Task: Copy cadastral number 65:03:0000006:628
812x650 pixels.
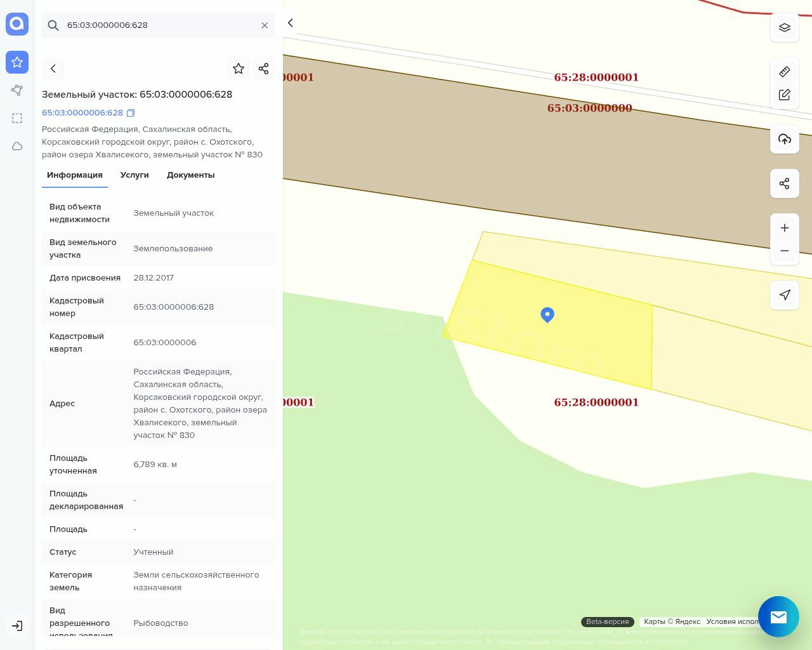Action: coord(131,113)
